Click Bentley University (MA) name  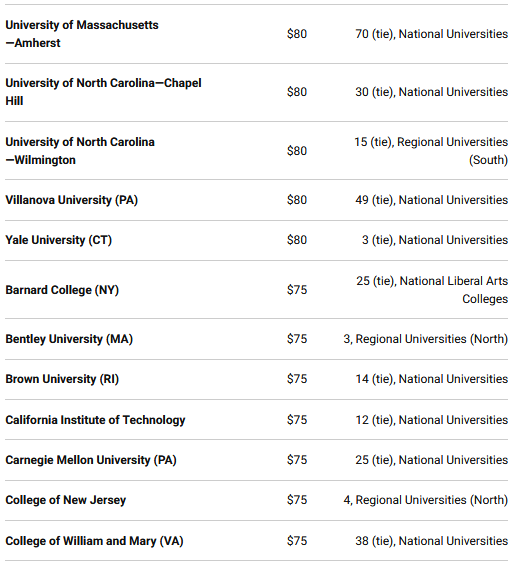pyautogui.click(x=69, y=339)
